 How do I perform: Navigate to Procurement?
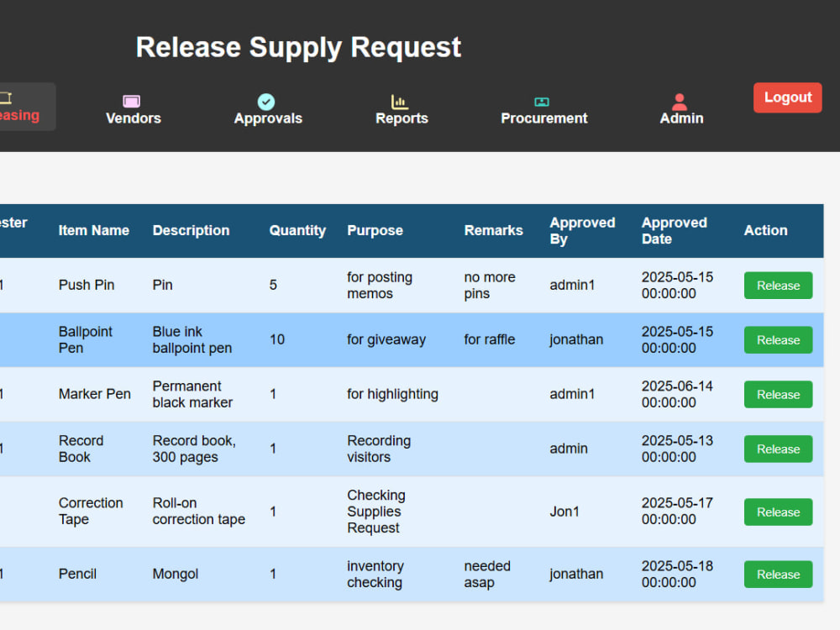pyautogui.click(x=543, y=118)
